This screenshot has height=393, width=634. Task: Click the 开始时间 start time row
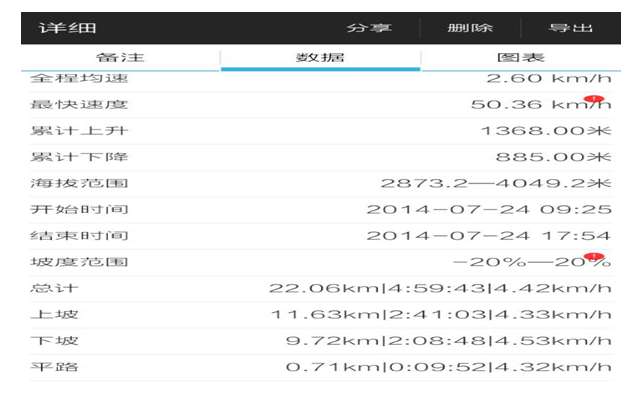pos(321,210)
